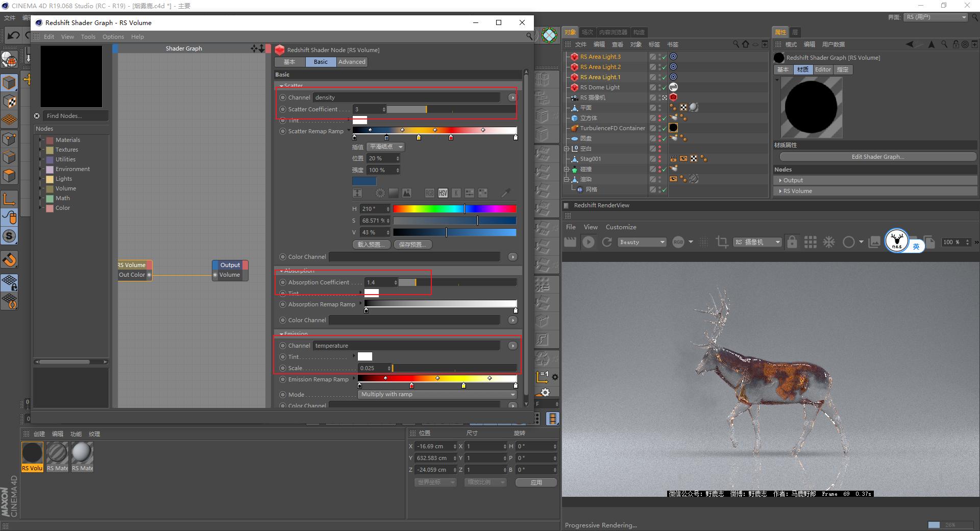
Task: Open the View menu in RenderView
Action: (590, 227)
